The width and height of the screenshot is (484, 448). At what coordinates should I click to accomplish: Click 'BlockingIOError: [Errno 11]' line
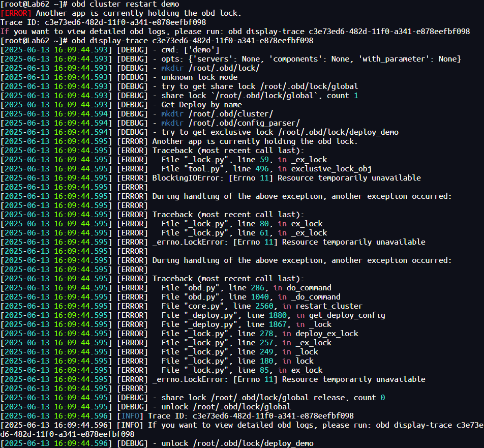tap(286, 178)
